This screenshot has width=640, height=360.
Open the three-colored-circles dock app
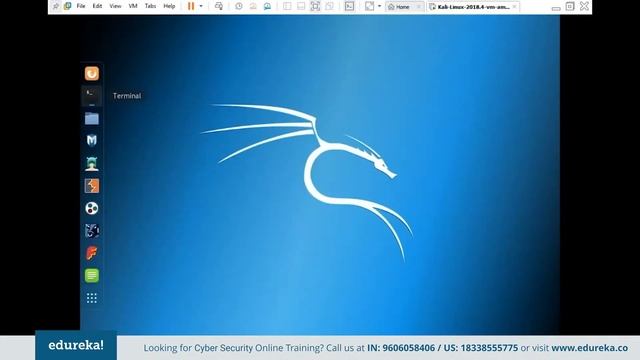pos(92,208)
